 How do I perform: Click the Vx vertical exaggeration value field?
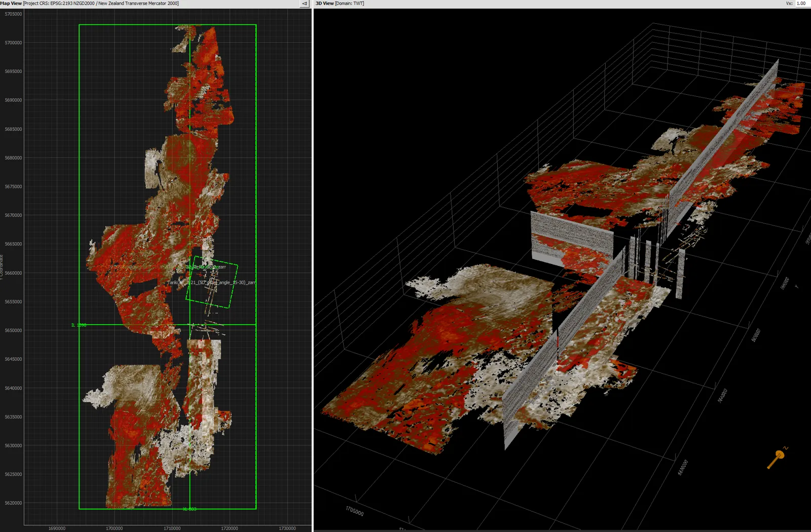click(803, 4)
